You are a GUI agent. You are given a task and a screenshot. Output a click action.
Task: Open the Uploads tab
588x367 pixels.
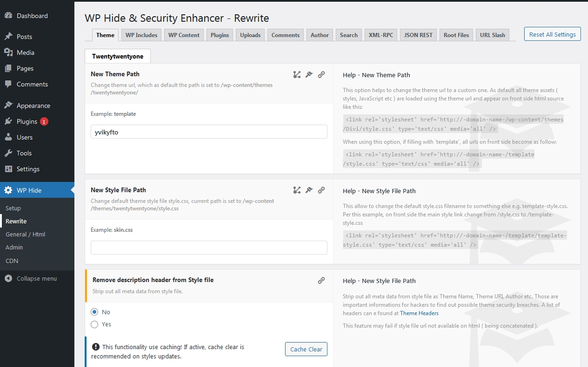[x=250, y=35]
